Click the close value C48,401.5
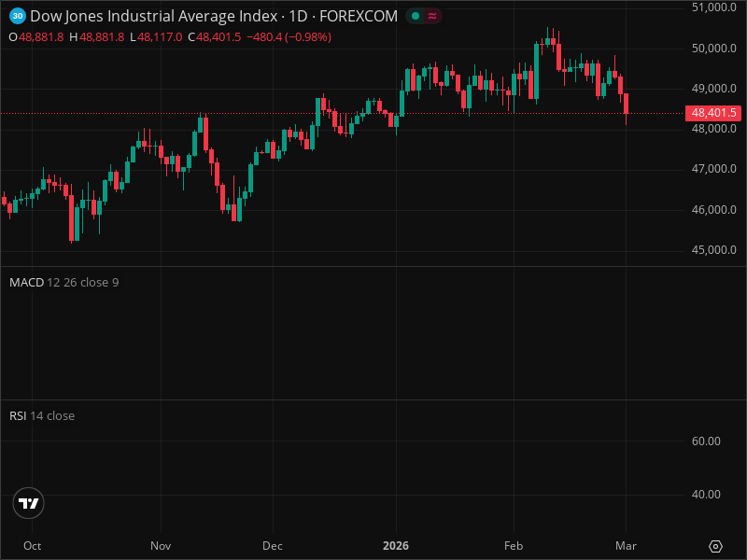Viewport: 747px width, 560px height. pyautogui.click(x=215, y=37)
